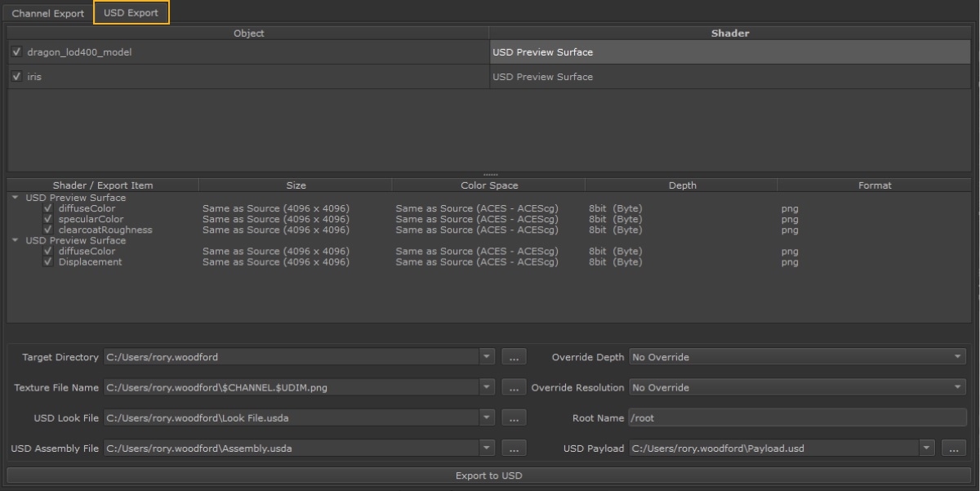Click the USD Payload path field
The height and width of the screenshot is (491, 980).
pos(773,448)
